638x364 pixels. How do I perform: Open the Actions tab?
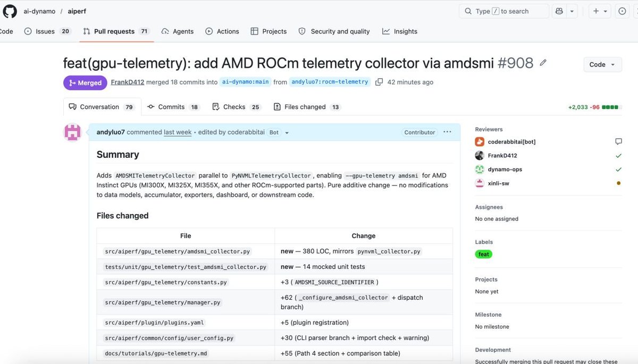222,31
